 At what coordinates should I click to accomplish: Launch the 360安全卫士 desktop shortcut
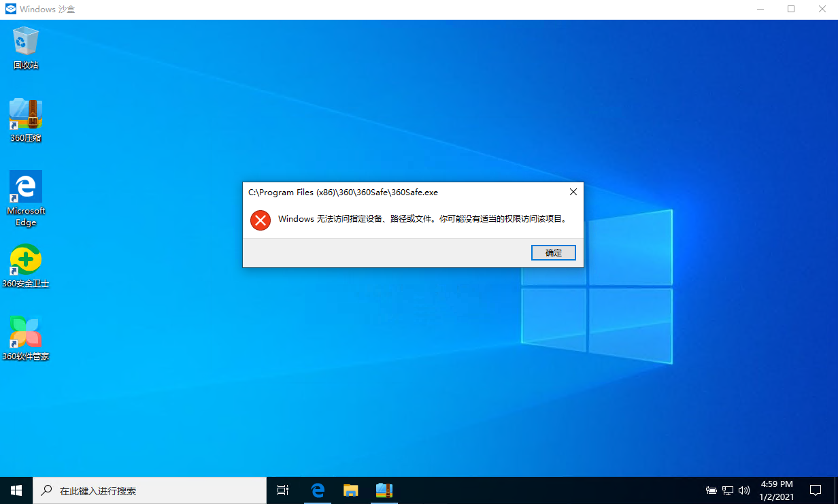pos(26,266)
